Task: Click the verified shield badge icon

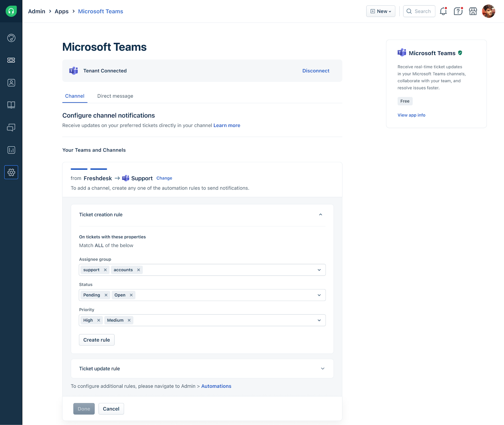Action: point(460,53)
